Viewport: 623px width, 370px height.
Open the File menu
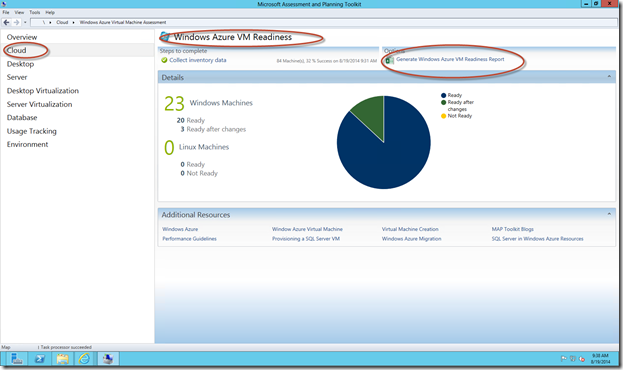(x=6, y=13)
